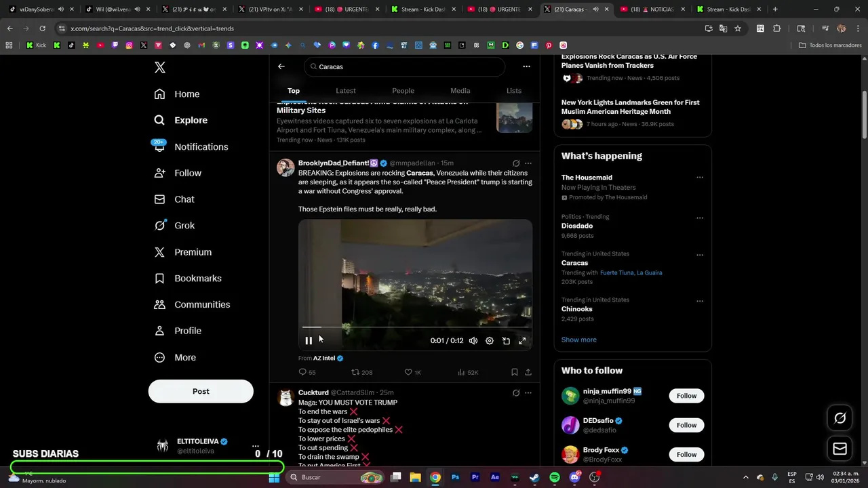Pause the Caracas video
This screenshot has height=488, width=868.
pos(309,341)
